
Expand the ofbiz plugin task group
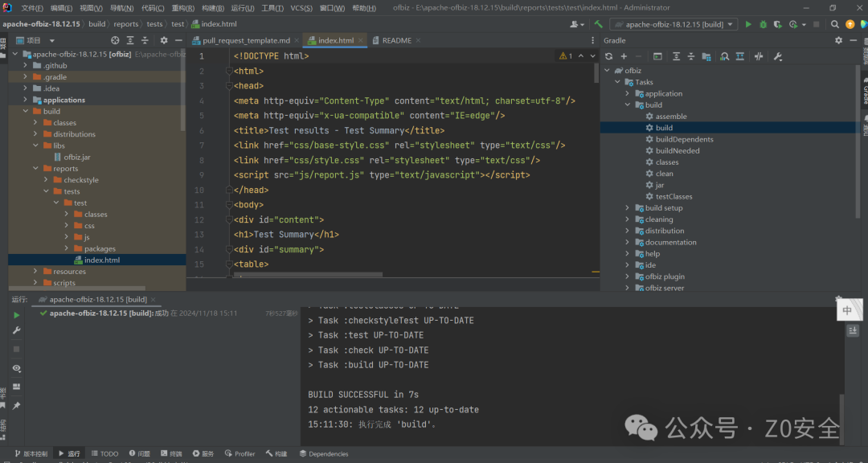[x=627, y=277]
